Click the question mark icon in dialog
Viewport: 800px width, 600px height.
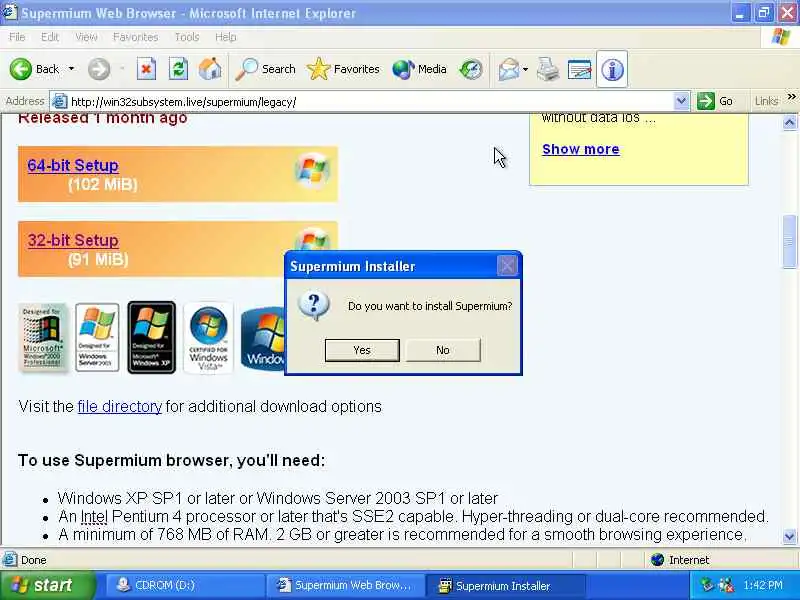(313, 306)
